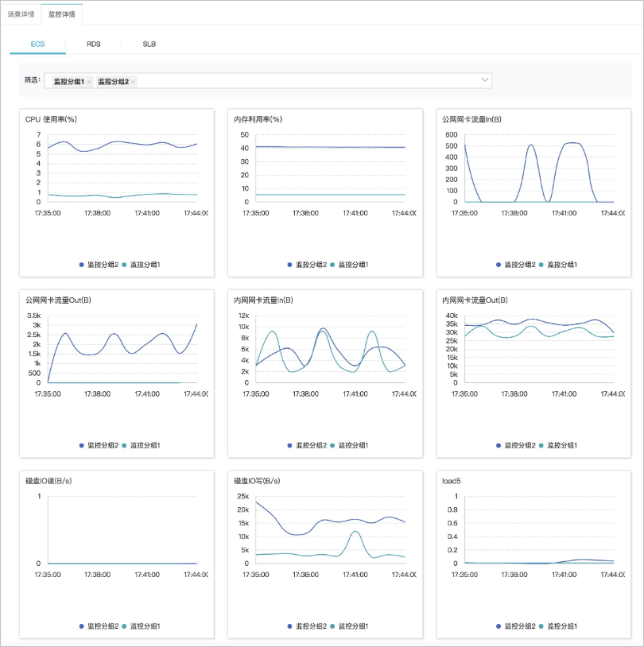Click the 内网网卡流量In(B) chart title
Viewport: 644px width, 647px height.
click(x=263, y=300)
